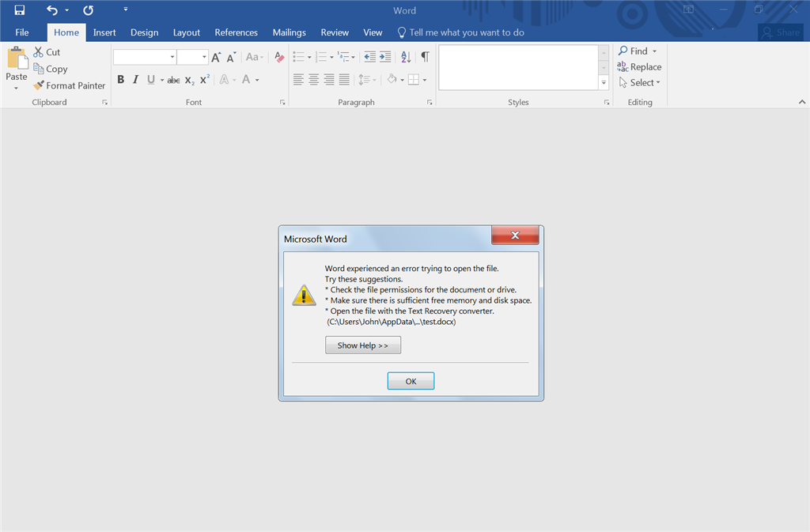This screenshot has width=810, height=532.
Task: Click the Find button
Action: click(x=633, y=51)
